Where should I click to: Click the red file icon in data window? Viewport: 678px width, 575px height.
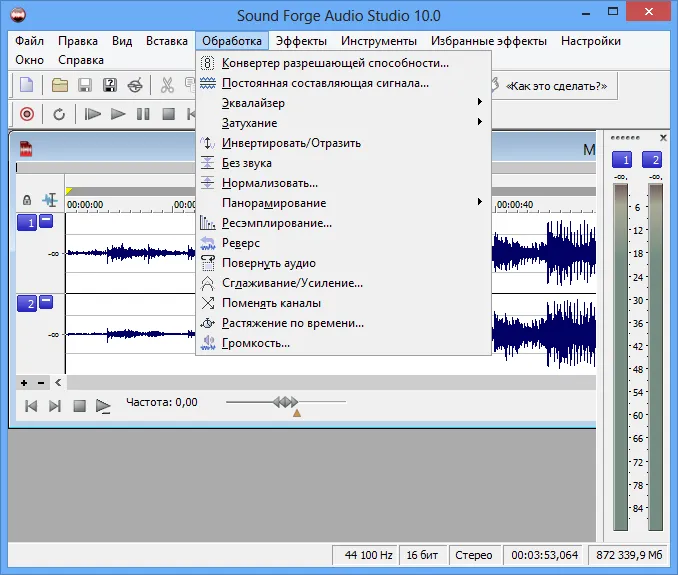click(x=26, y=149)
